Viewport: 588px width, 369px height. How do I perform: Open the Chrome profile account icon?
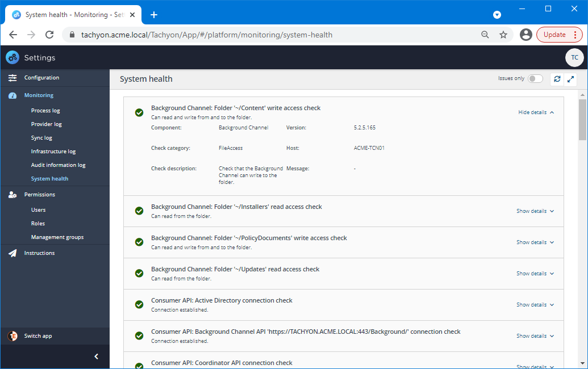526,35
